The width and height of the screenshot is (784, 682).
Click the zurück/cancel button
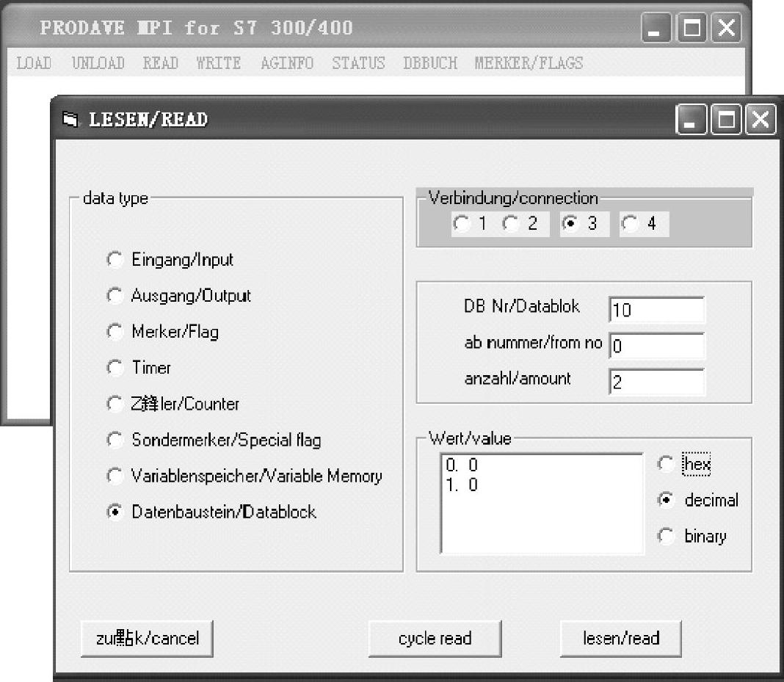(x=147, y=639)
